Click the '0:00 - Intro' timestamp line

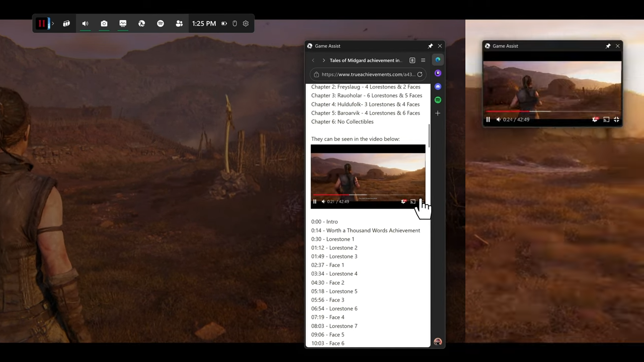[325, 222]
